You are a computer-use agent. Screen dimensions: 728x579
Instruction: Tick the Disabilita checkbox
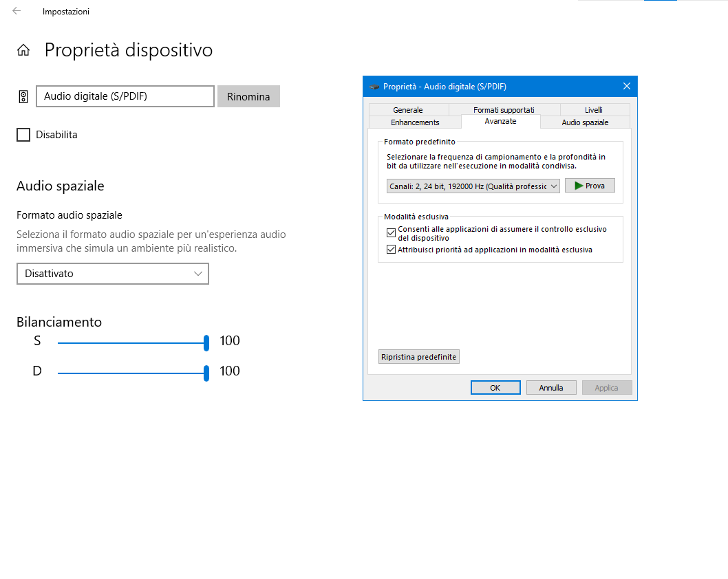pyautogui.click(x=23, y=135)
